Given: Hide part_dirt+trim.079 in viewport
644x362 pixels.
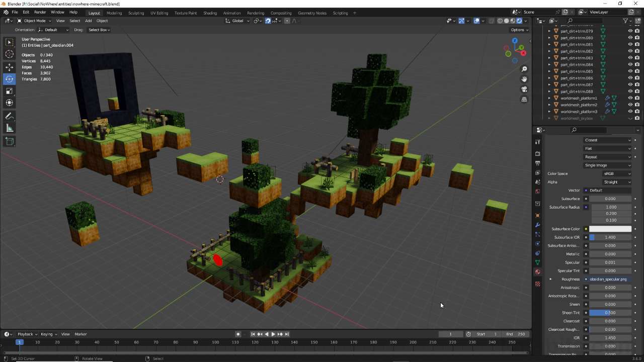Looking at the screenshot, I should click(630, 31).
